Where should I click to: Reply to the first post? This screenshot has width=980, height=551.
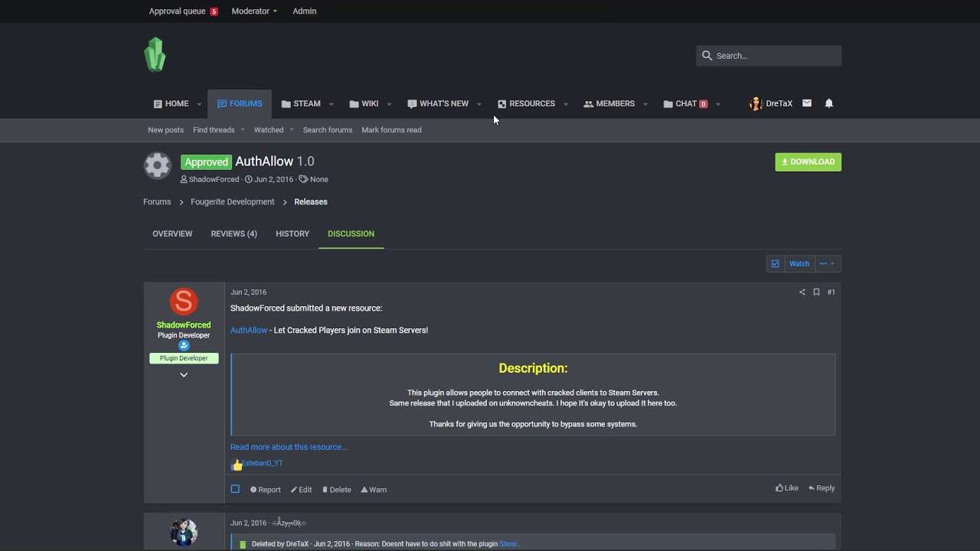coord(822,488)
